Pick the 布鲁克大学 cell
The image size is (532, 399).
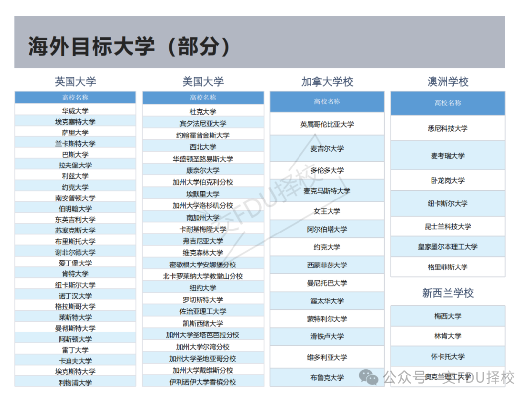pos(327,377)
